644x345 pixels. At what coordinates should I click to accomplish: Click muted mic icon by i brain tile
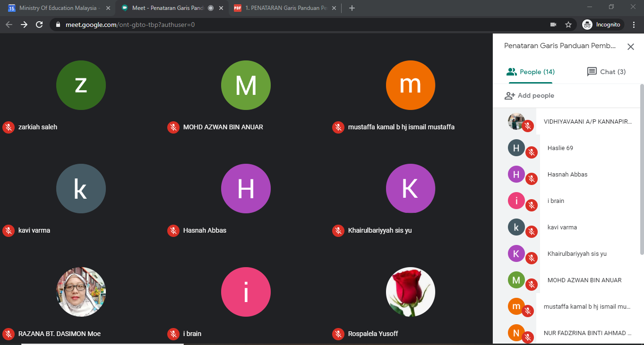(x=173, y=334)
